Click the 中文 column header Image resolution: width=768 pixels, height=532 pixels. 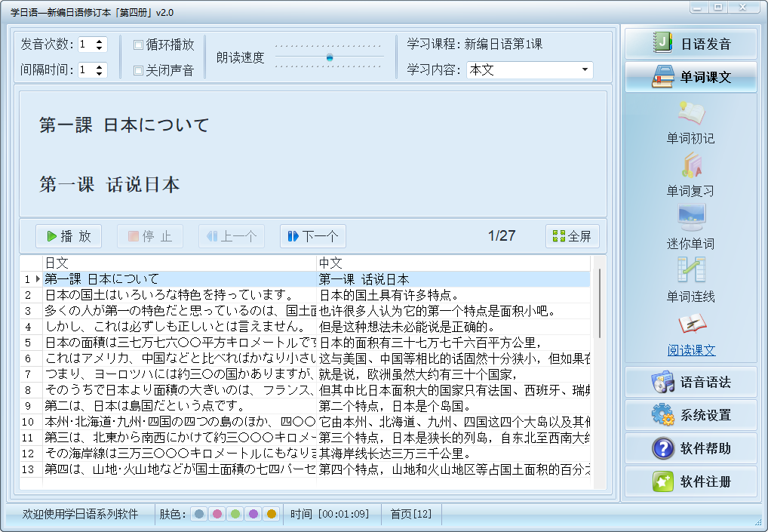[x=453, y=263]
